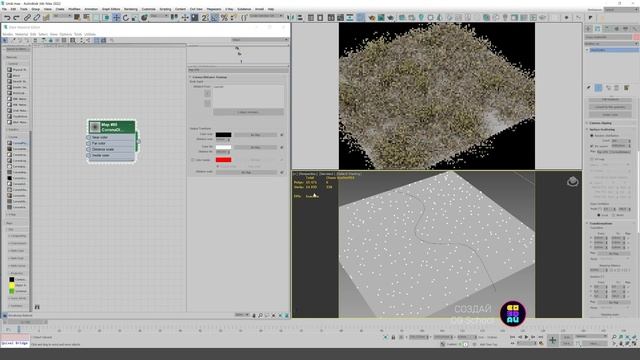Activate the Unlink Selection tool

coord(37,18)
